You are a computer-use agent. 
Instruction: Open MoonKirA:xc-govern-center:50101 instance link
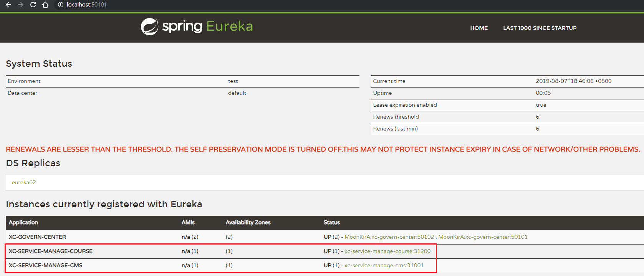coord(483,237)
